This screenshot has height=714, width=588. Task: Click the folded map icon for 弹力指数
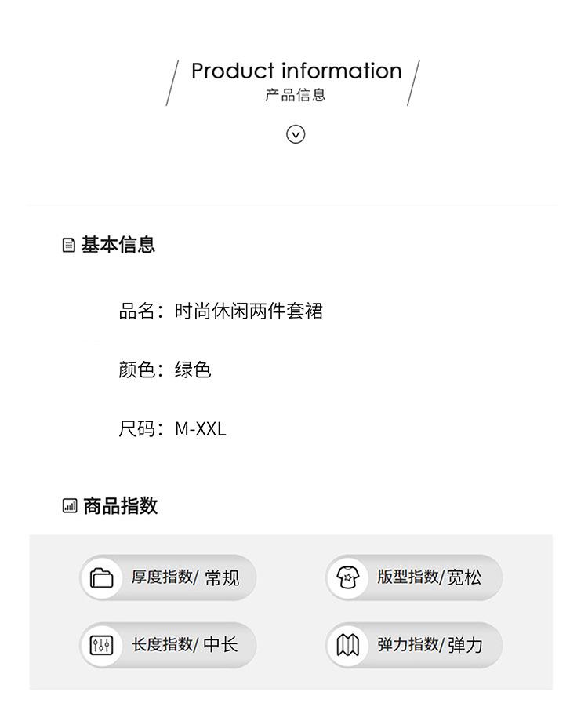[x=347, y=646]
